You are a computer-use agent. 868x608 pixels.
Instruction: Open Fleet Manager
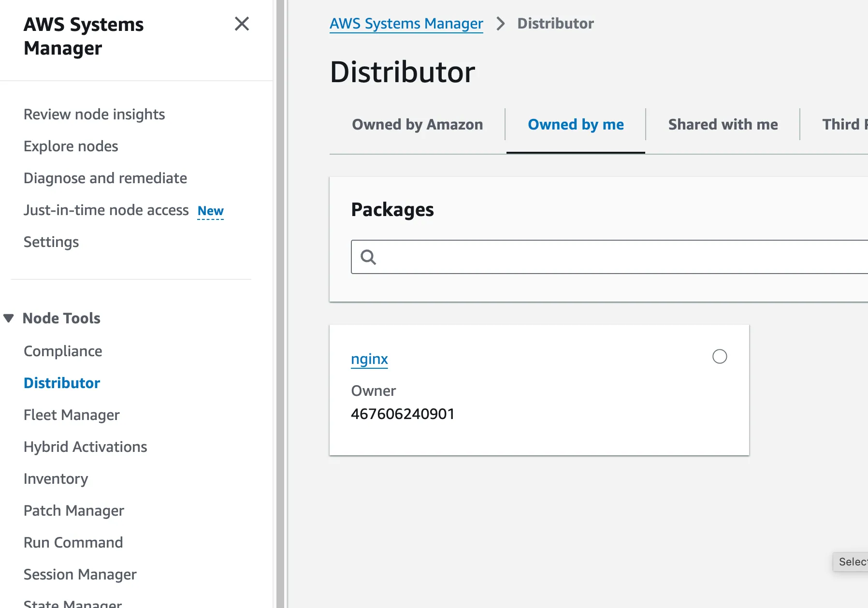72,415
